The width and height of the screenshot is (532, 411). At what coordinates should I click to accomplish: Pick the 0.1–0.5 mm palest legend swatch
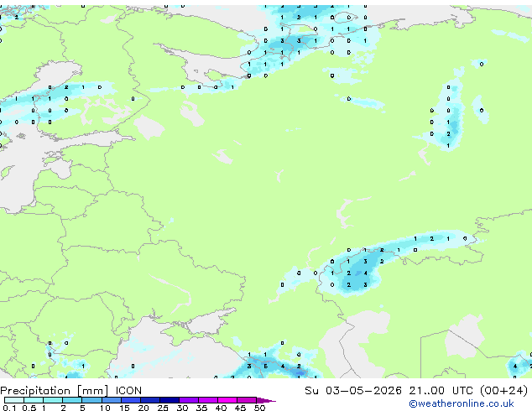tap(14, 400)
